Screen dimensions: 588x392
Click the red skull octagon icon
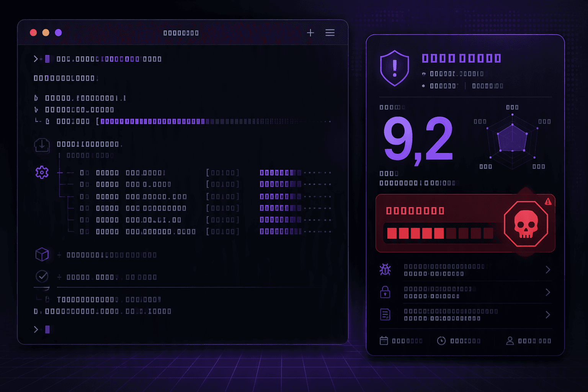526,224
